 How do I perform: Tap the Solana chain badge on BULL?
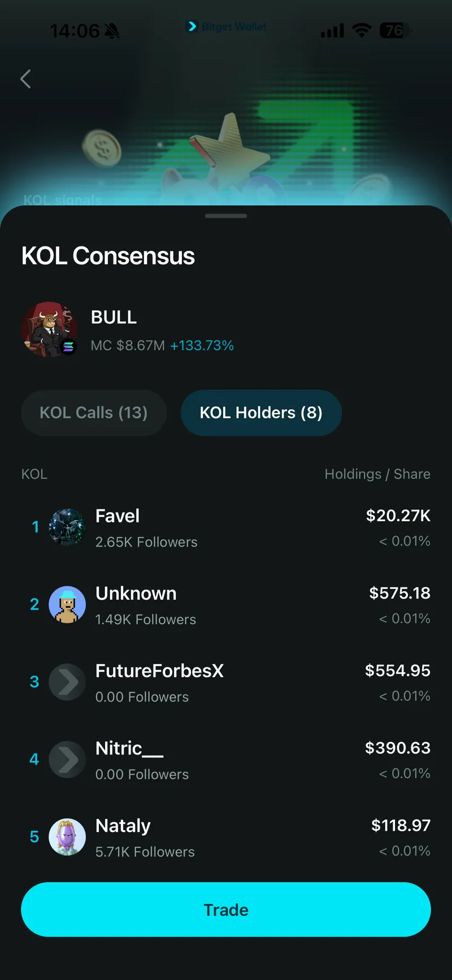(68, 347)
